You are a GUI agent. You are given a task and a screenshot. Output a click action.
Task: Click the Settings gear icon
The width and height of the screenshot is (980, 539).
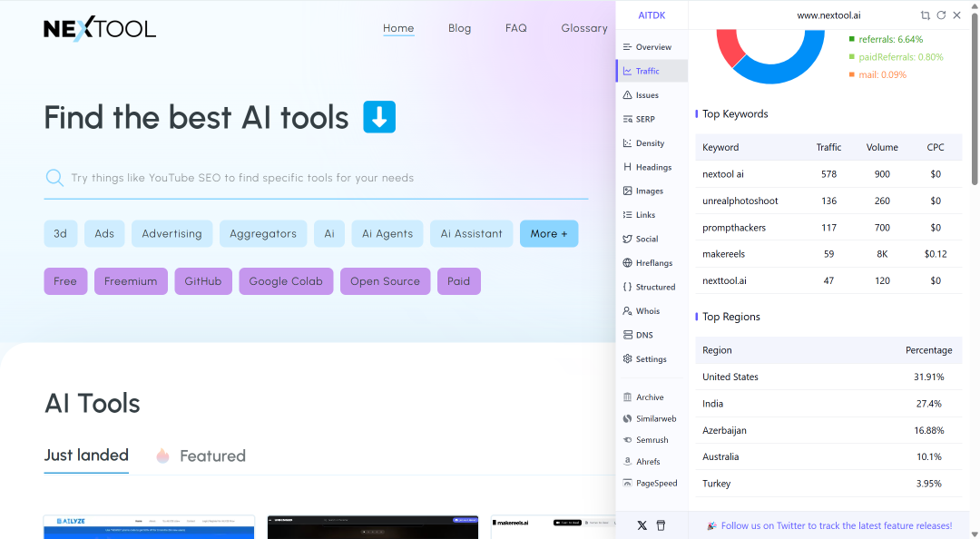(x=628, y=359)
